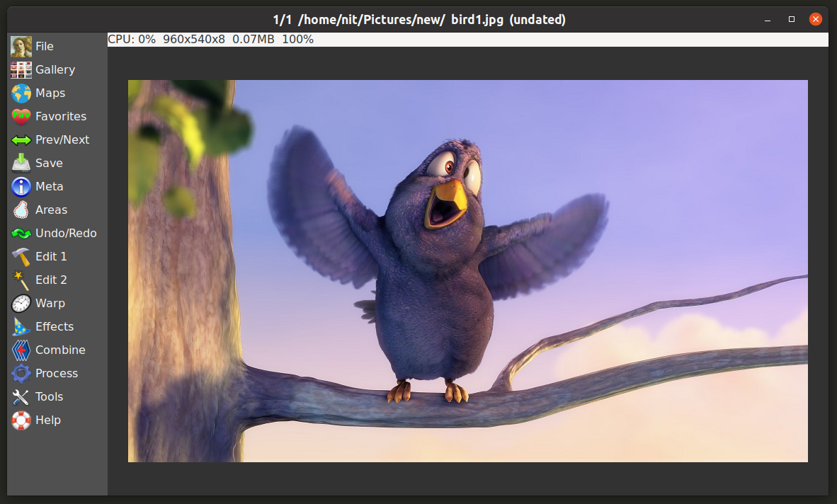Open the Gallery menu label
The width and height of the screenshot is (837, 504).
click(55, 70)
